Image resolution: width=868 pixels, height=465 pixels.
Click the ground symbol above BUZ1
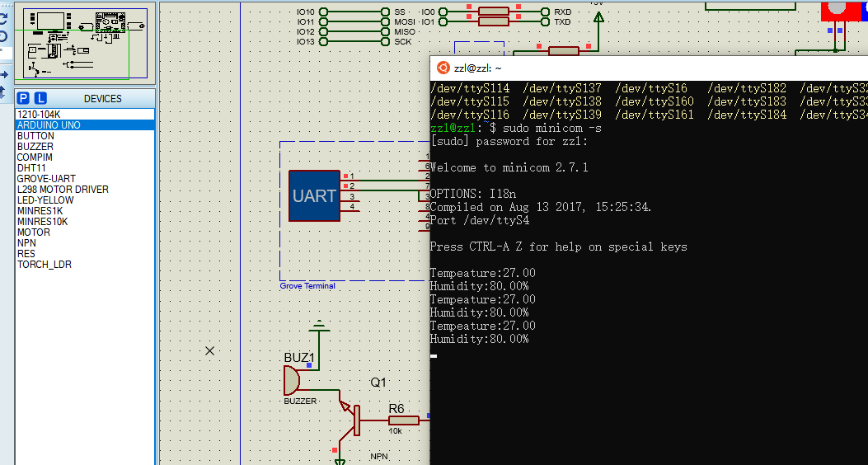(319, 326)
